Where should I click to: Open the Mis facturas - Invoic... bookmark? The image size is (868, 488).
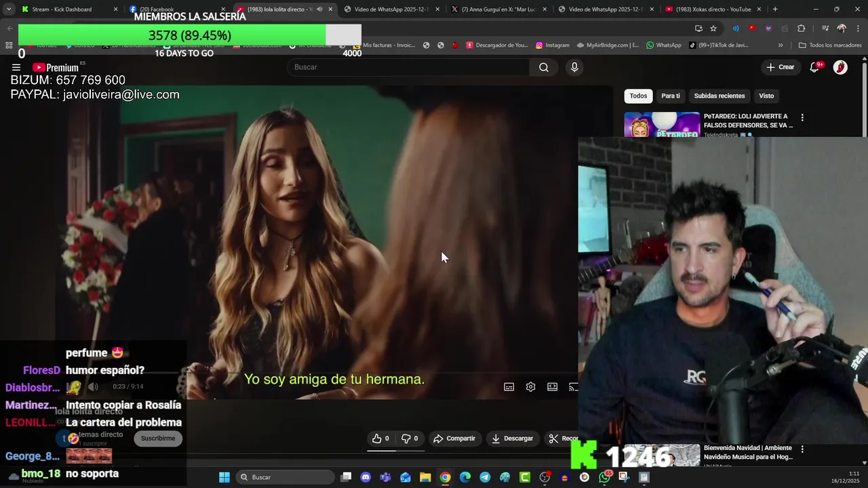tap(384, 45)
